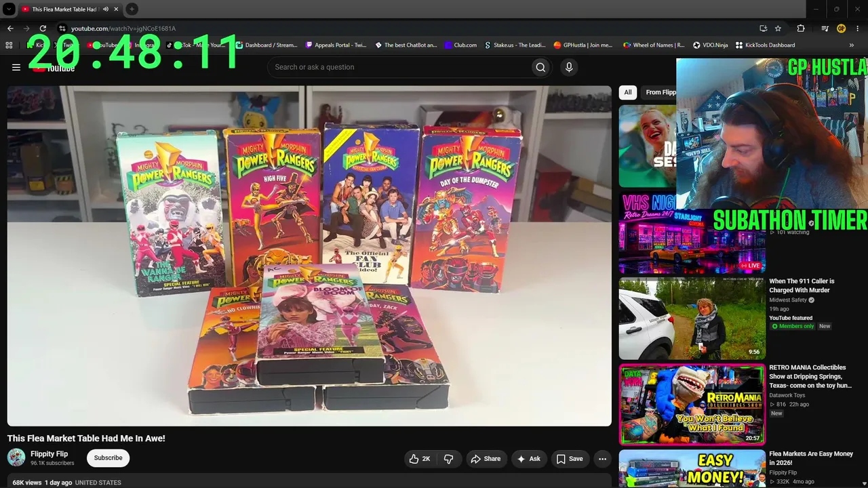The height and width of the screenshot is (488, 868).
Task: Click the main video player
Action: tap(309, 256)
